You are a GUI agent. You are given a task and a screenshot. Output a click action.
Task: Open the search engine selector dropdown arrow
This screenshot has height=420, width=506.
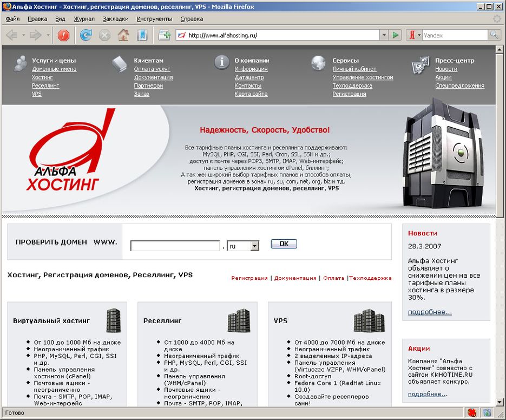pyautogui.click(x=419, y=35)
